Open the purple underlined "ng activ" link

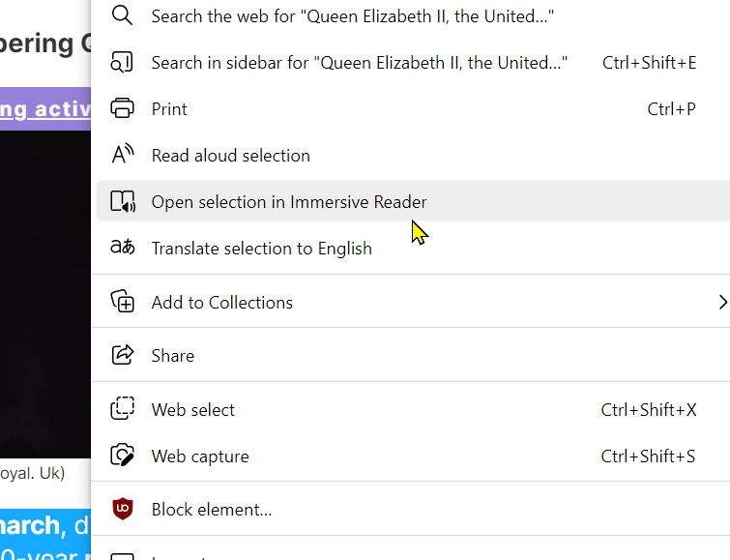click(x=45, y=109)
